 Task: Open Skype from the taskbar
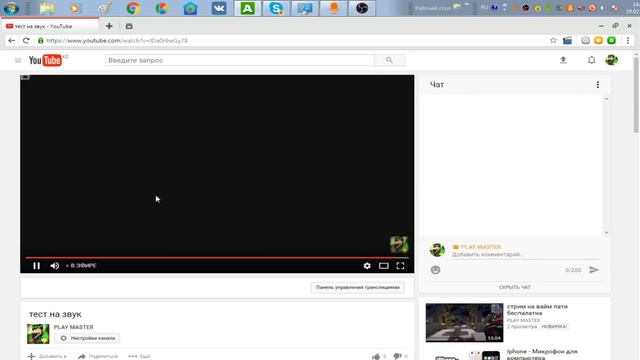click(x=276, y=8)
